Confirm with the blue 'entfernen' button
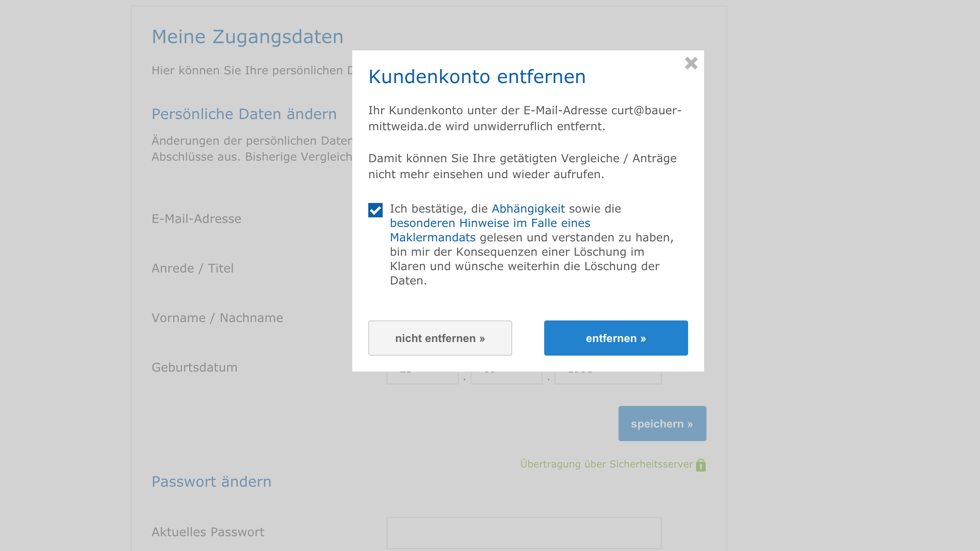This screenshot has height=551, width=980. [616, 338]
